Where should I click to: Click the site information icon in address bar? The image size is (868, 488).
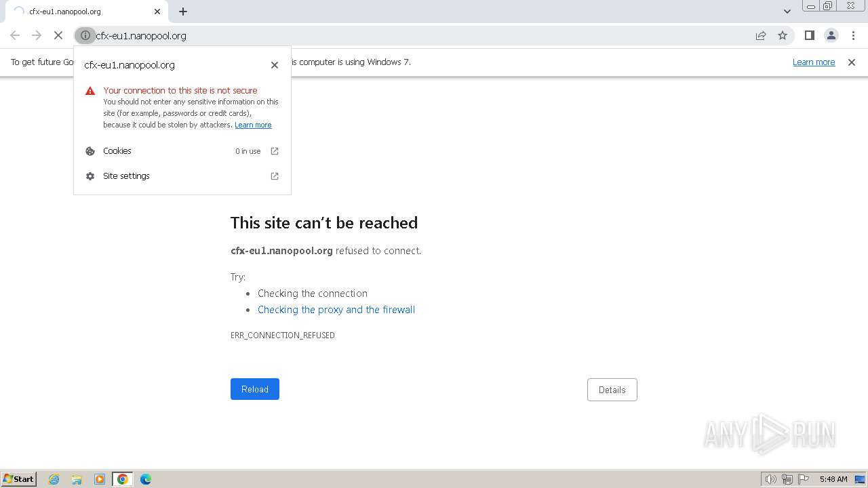[85, 35]
